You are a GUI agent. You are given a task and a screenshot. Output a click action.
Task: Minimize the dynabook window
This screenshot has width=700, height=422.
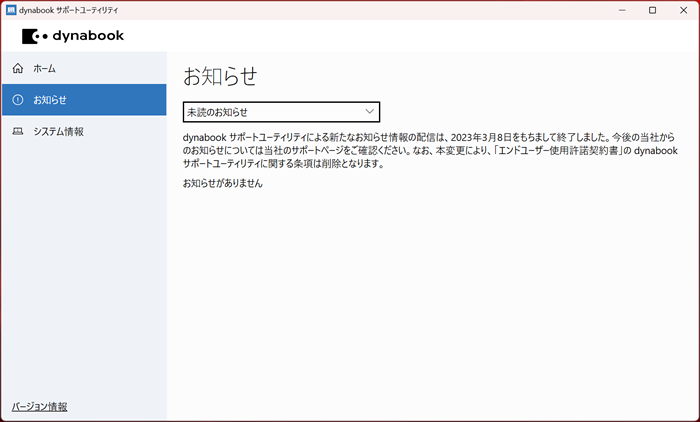(622, 10)
